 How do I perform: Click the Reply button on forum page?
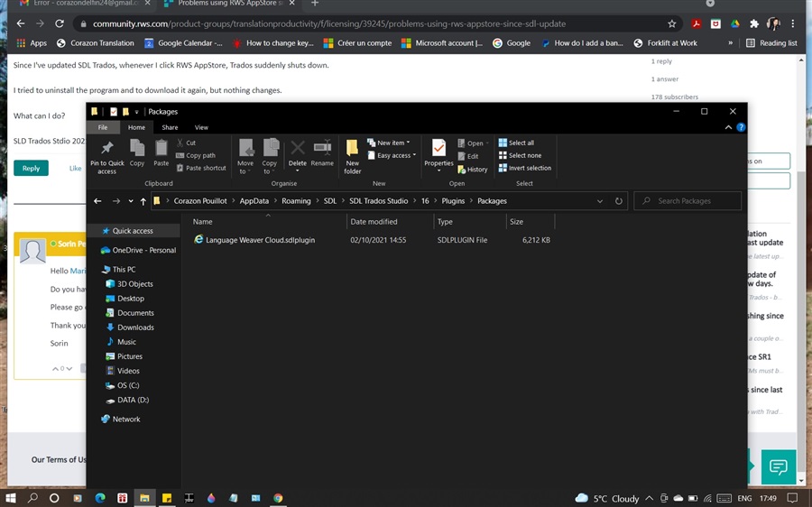point(31,169)
